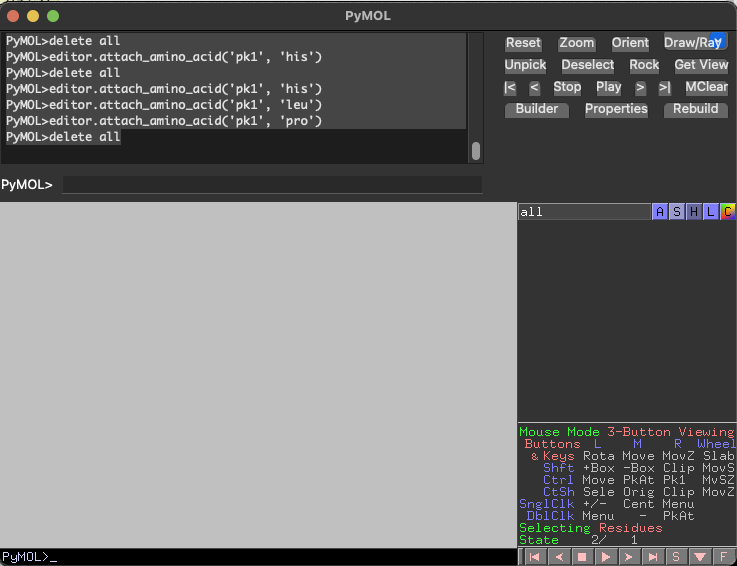737x566 pixels.
Task: Toggle Rock motion
Action: click(x=644, y=65)
